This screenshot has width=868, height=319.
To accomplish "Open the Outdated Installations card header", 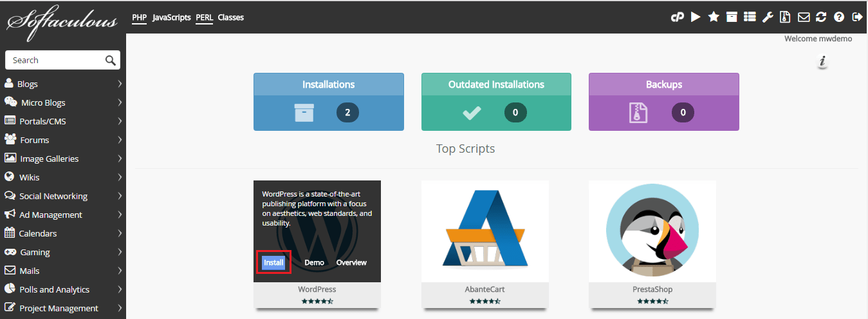I will pyautogui.click(x=496, y=84).
